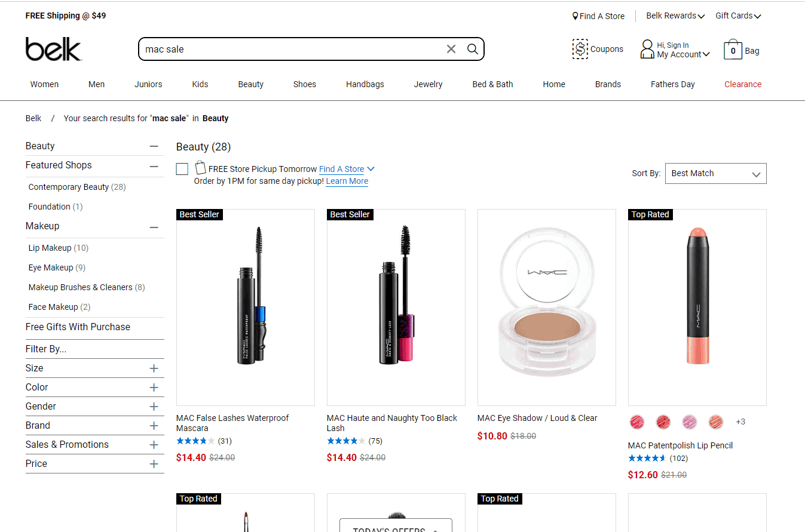This screenshot has height=532, width=805.
Task: Click the Belk breadcrumb link
Action: coord(33,118)
